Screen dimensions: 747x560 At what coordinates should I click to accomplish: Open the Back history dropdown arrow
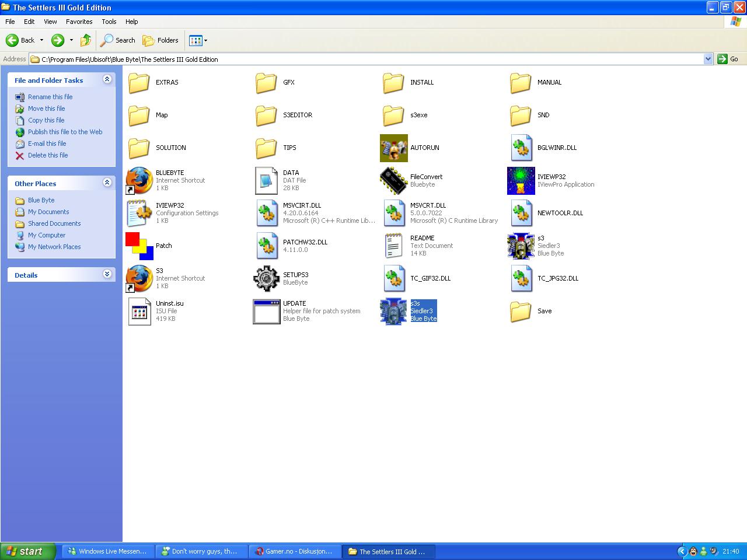pyautogui.click(x=41, y=40)
